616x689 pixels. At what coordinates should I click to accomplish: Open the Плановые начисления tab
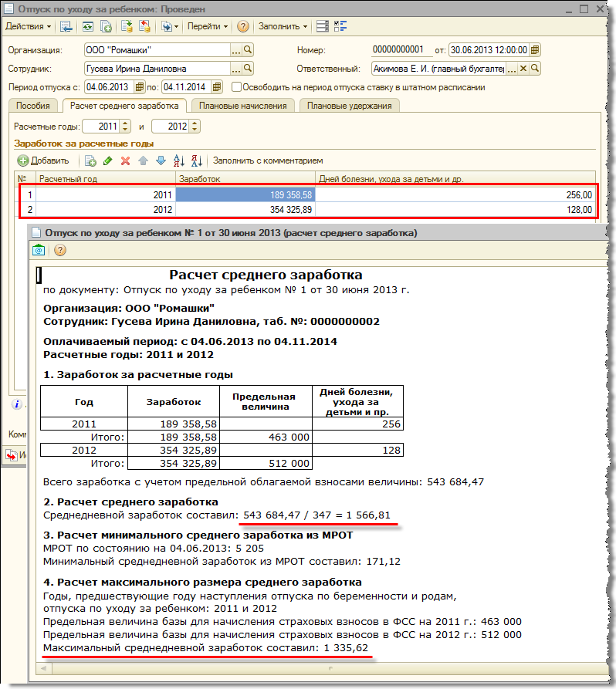[x=242, y=106]
